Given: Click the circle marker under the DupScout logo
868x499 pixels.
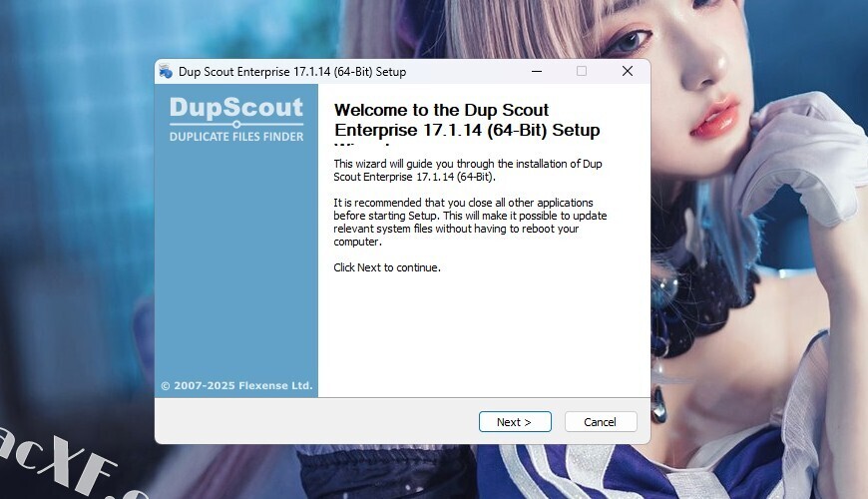Looking at the screenshot, I should click(x=236, y=125).
